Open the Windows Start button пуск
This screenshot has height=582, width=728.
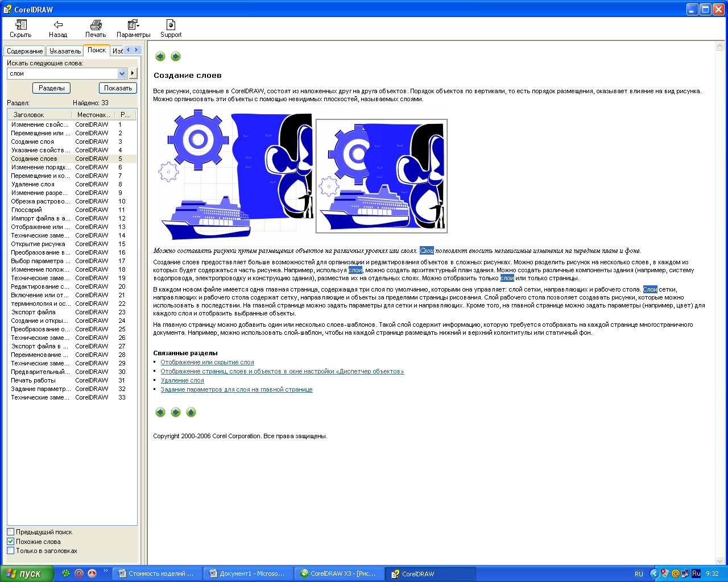[27, 573]
